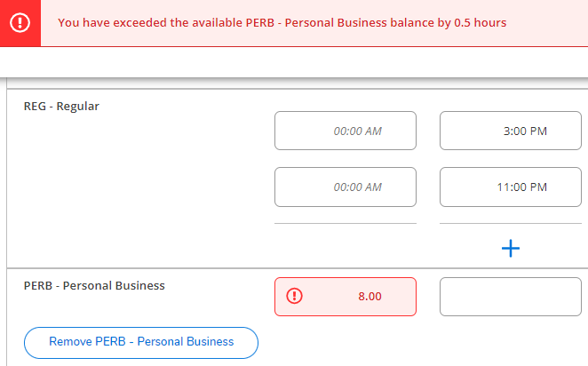588x366 pixels.
Task: Select the empty field beside PERB hours
Action: 511,297
